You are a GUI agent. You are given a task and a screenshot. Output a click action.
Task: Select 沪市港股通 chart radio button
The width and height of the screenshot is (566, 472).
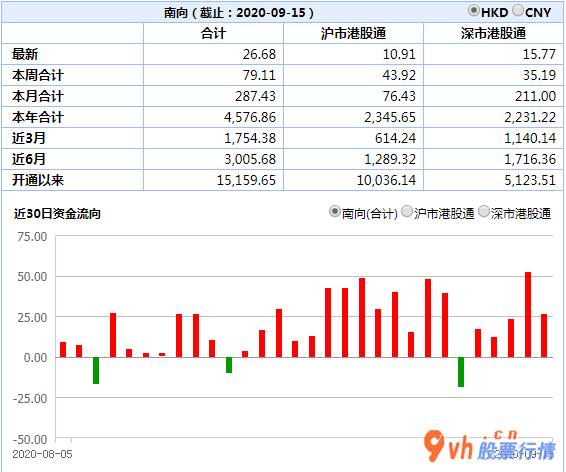tap(407, 211)
